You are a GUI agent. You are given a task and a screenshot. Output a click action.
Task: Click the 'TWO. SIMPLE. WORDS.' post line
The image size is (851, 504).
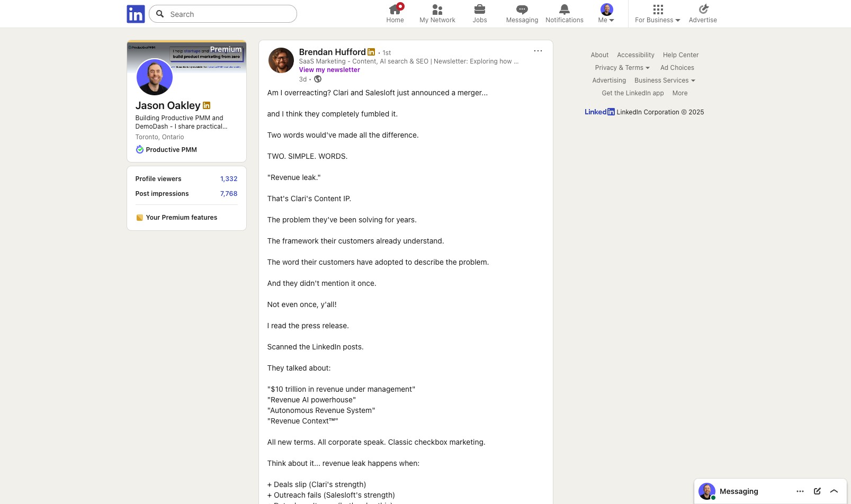308,156
